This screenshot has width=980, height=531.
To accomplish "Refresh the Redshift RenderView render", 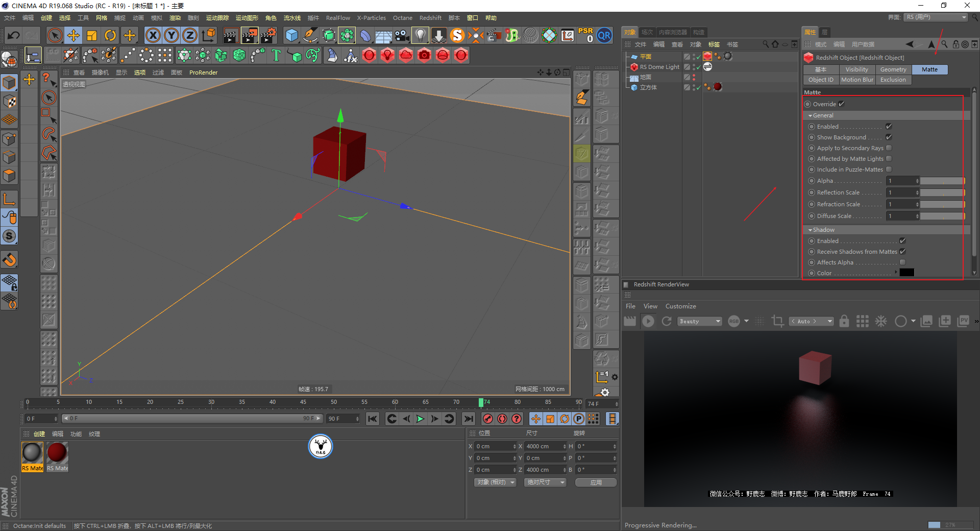I will click(x=667, y=321).
